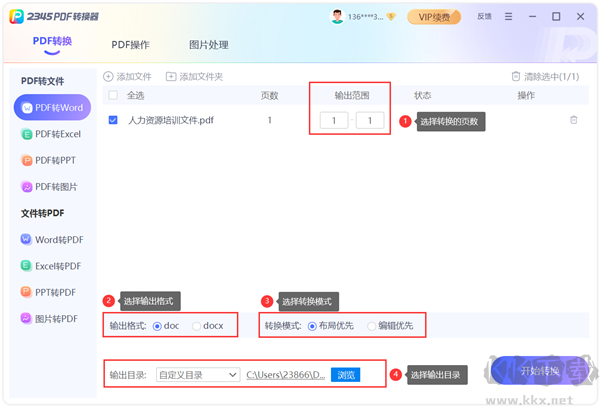Switch to the PDF转换 tab

pyautogui.click(x=52, y=41)
